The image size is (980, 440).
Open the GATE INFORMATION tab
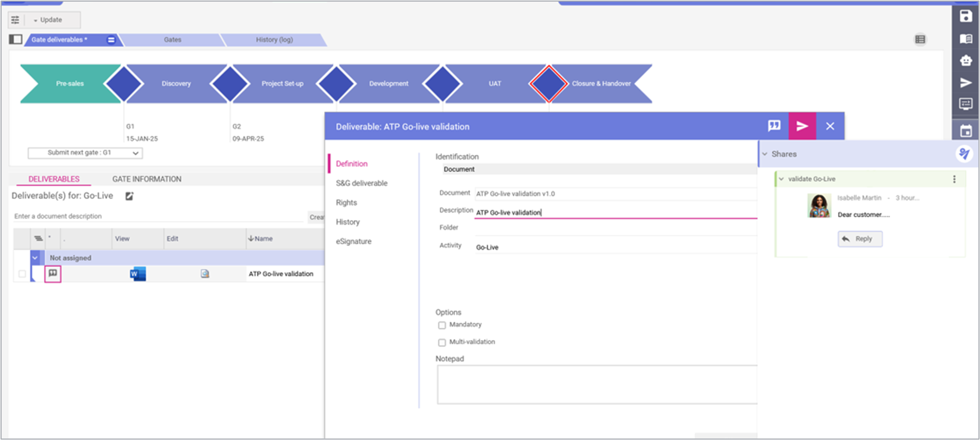(x=147, y=179)
